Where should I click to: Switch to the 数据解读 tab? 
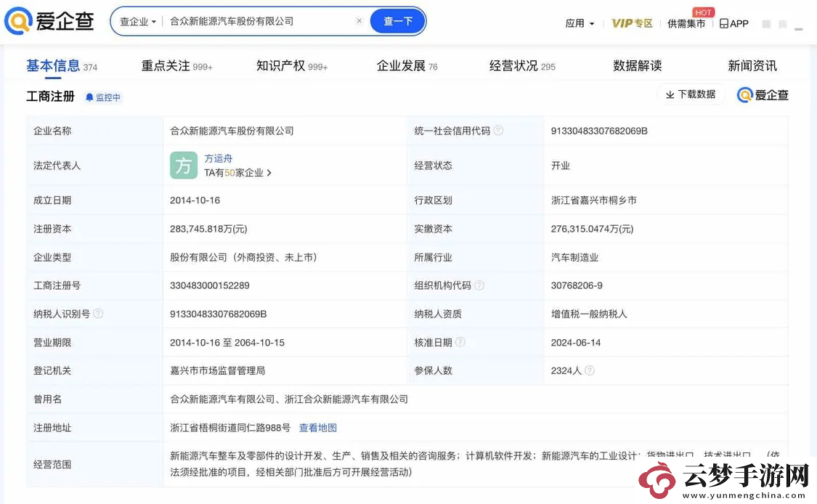click(x=637, y=66)
